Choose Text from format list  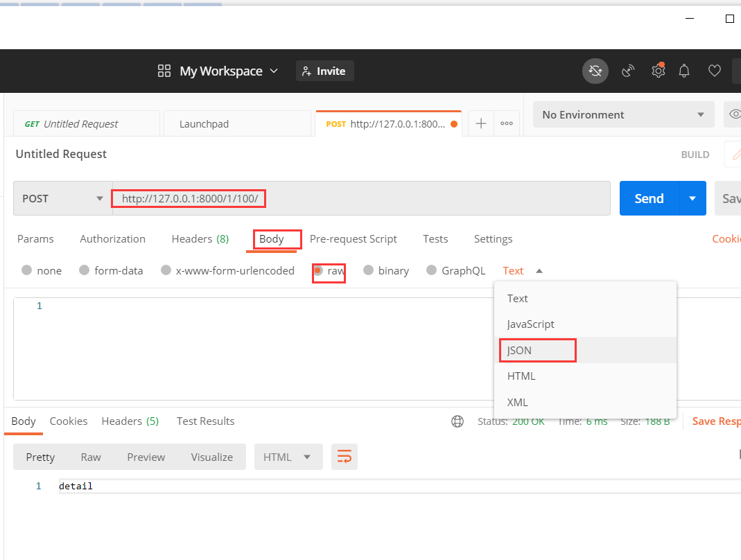click(x=585, y=299)
